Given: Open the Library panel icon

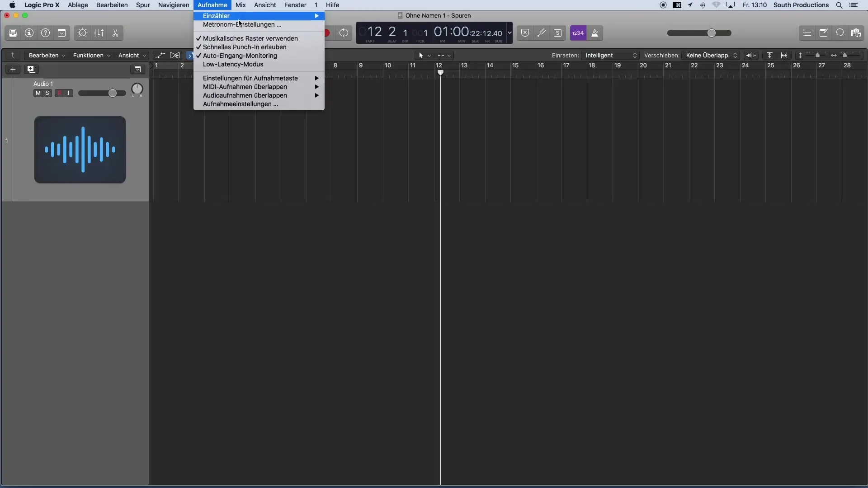Looking at the screenshot, I should pos(13,33).
